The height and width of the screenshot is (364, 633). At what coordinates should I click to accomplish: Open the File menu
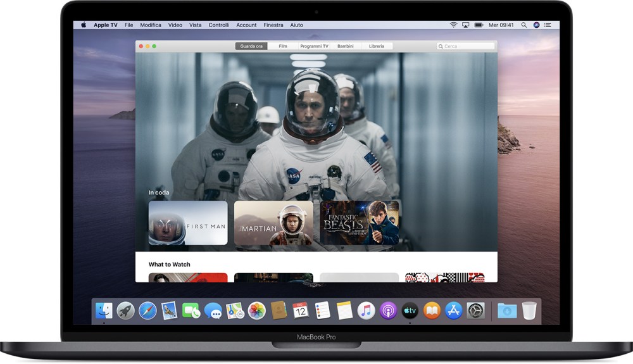tap(128, 25)
